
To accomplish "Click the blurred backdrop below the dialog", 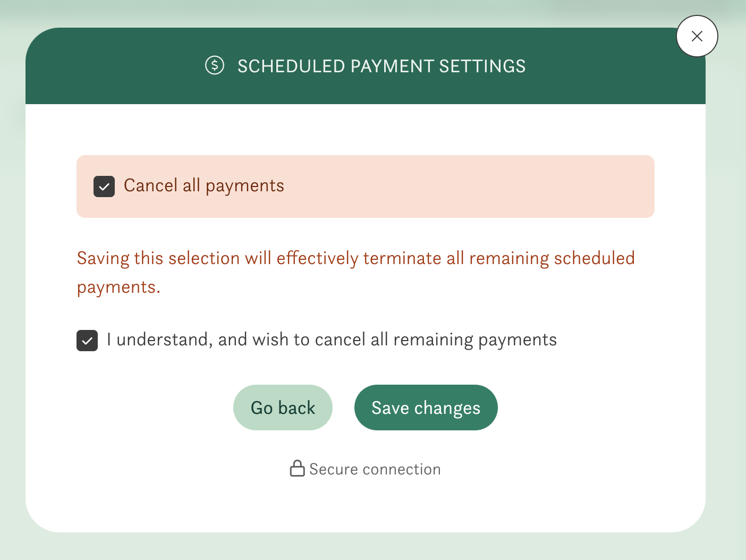I will click(372, 547).
